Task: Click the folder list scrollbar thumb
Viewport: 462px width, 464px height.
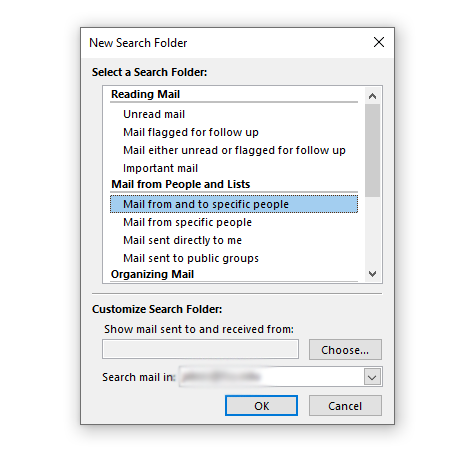Action: coord(372,150)
